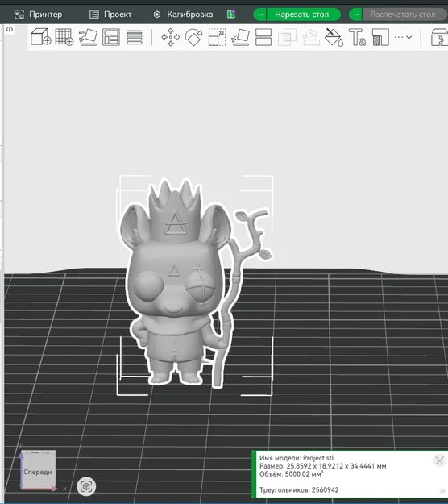Open dropdown beside Нарезать стол
This screenshot has width=448, height=504.
coord(260,15)
